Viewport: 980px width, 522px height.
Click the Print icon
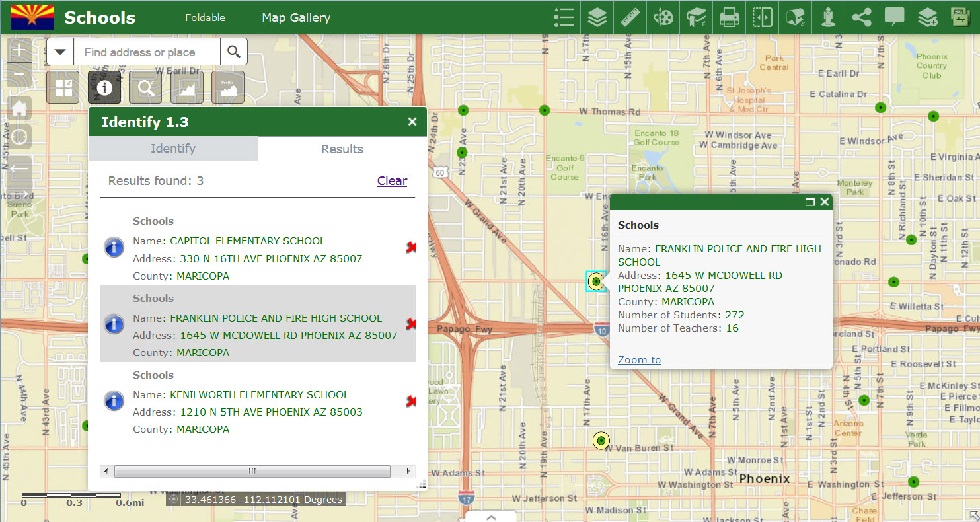[x=729, y=17]
